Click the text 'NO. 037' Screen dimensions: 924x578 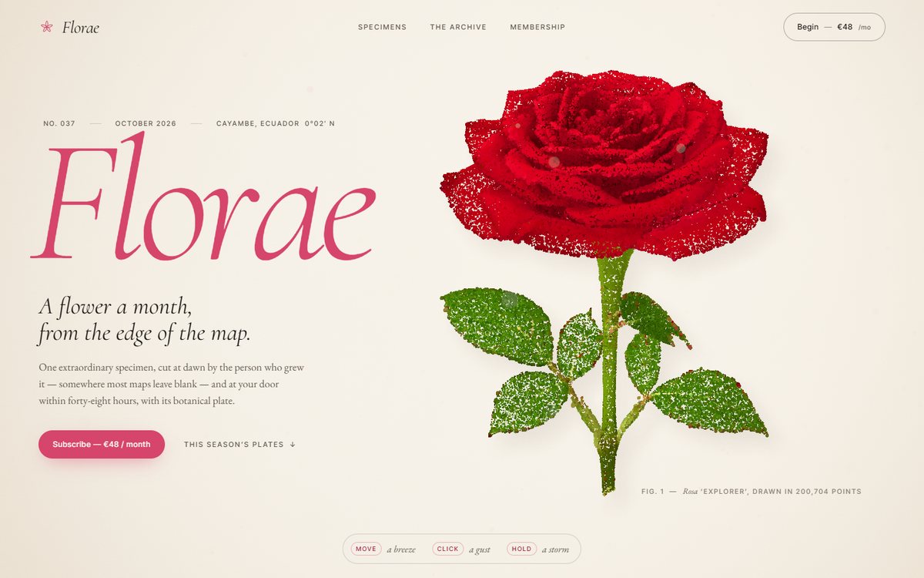coord(59,123)
